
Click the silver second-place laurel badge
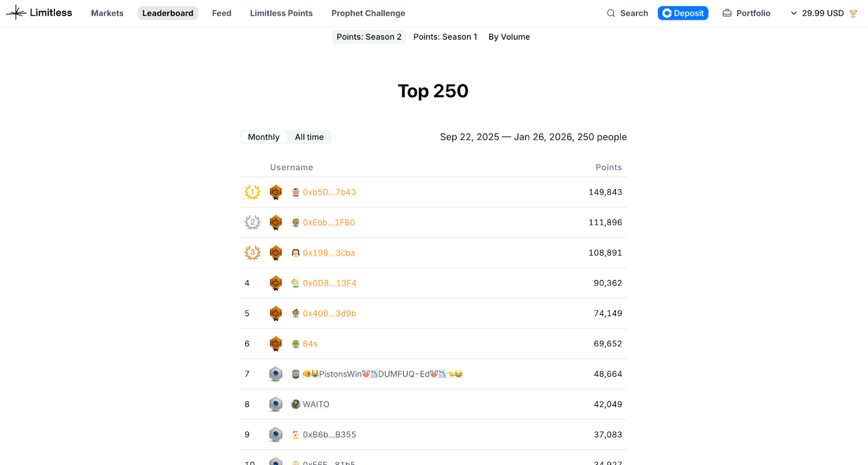point(252,222)
